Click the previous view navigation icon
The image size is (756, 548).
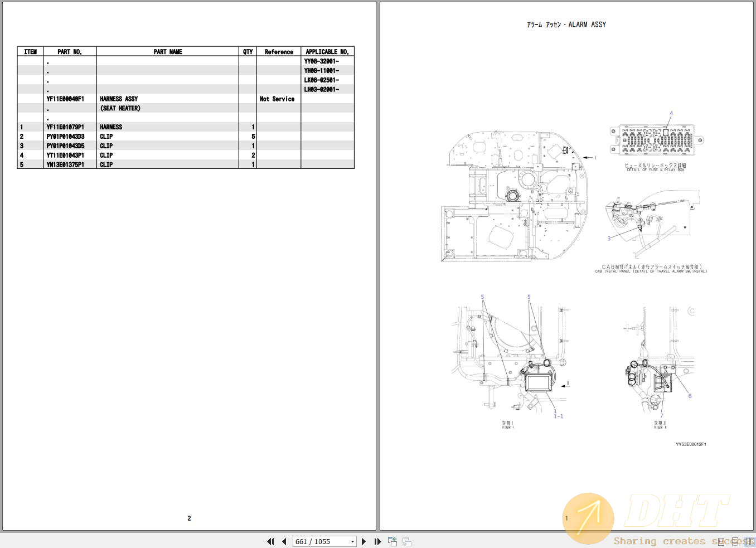tap(392, 541)
